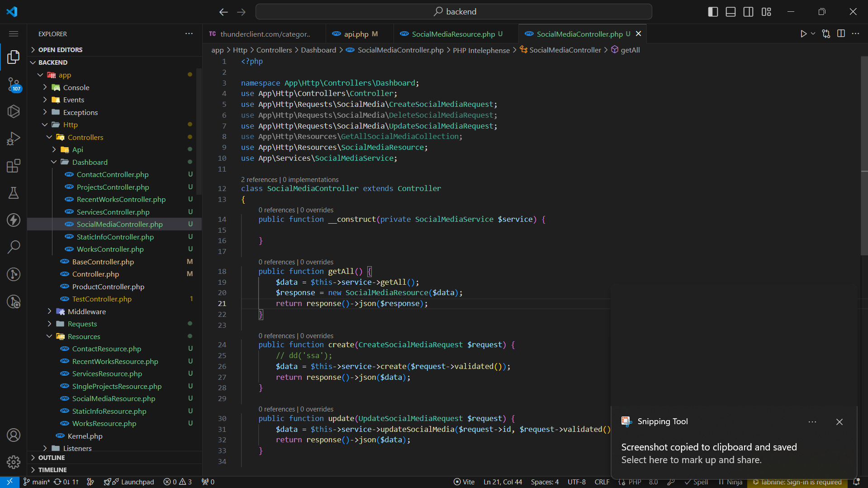This screenshot has width=868, height=488.
Task: Collapse the Resources folder
Action: point(84,336)
